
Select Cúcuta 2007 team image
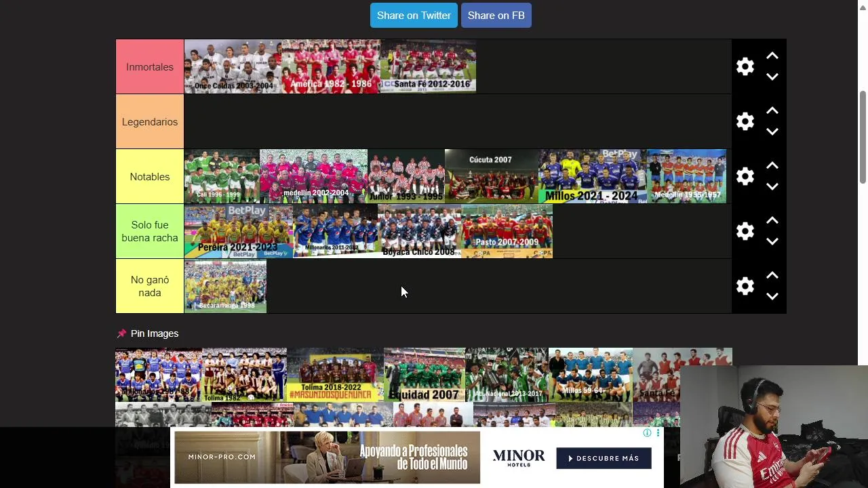(492, 176)
